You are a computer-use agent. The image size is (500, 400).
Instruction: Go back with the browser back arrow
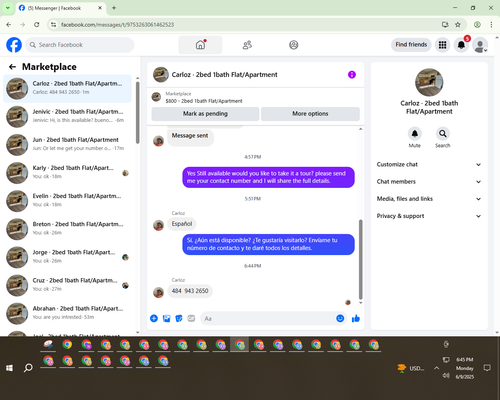(9, 24)
